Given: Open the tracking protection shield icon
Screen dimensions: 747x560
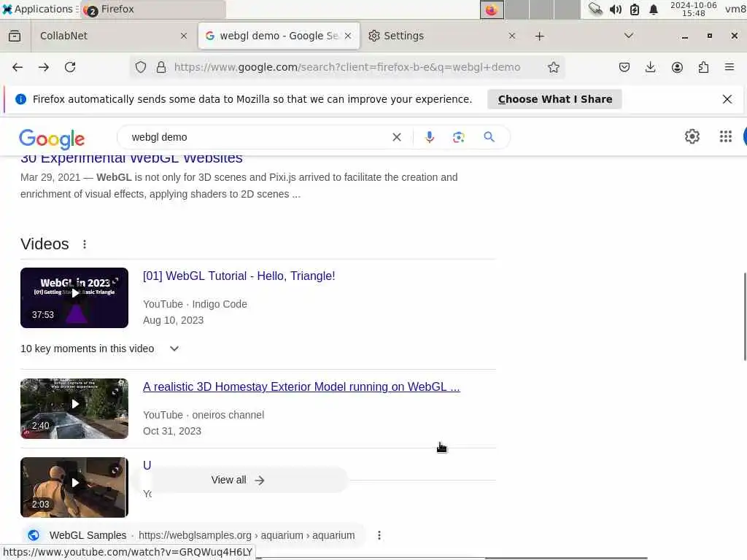Looking at the screenshot, I should 141,67.
